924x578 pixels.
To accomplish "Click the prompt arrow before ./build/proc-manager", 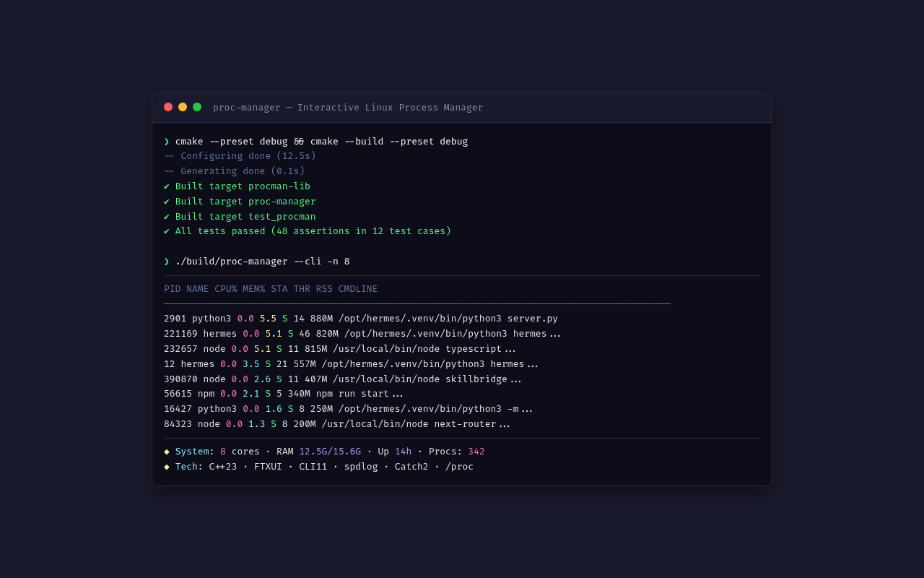I will 167,262.
